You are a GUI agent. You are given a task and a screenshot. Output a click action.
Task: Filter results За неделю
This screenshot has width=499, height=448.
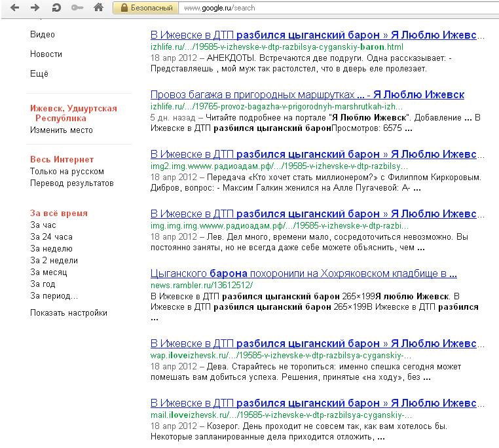pyautogui.click(x=51, y=249)
